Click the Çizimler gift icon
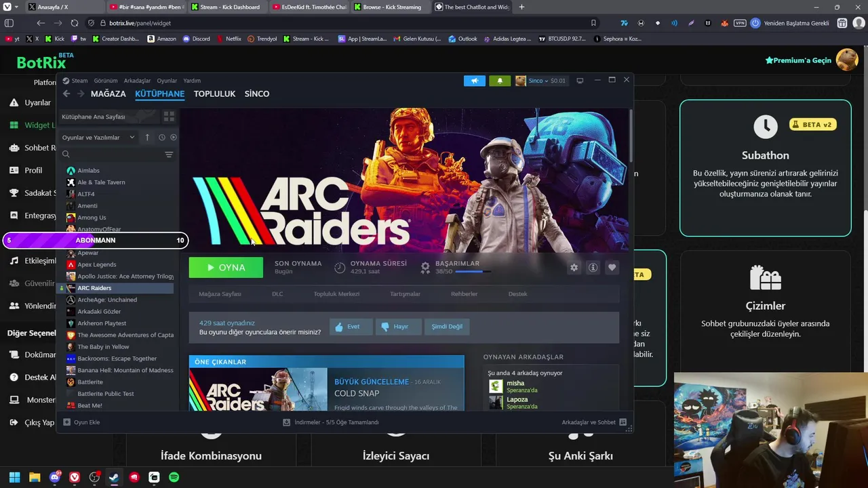This screenshot has width=868, height=488. (x=766, y=277)
